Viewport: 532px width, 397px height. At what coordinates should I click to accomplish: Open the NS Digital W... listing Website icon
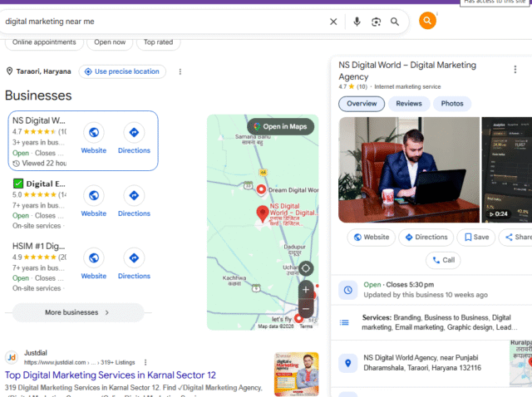click(x=94, y=132)
